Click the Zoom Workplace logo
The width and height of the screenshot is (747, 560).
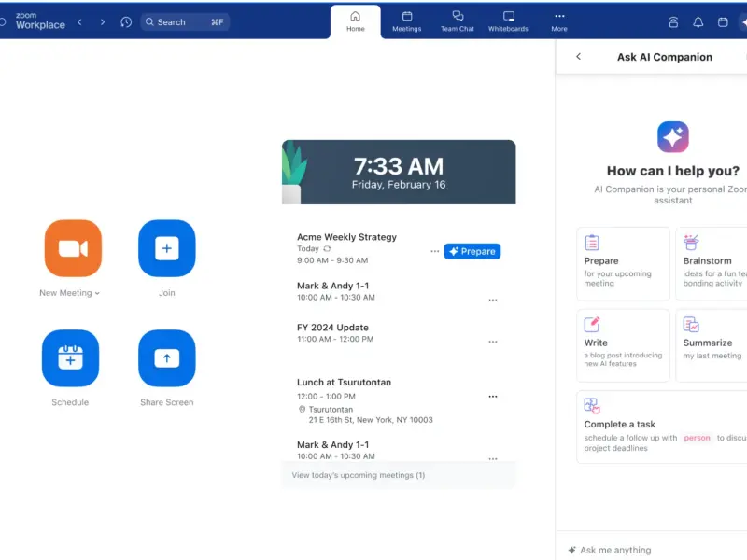click(40, 21)
